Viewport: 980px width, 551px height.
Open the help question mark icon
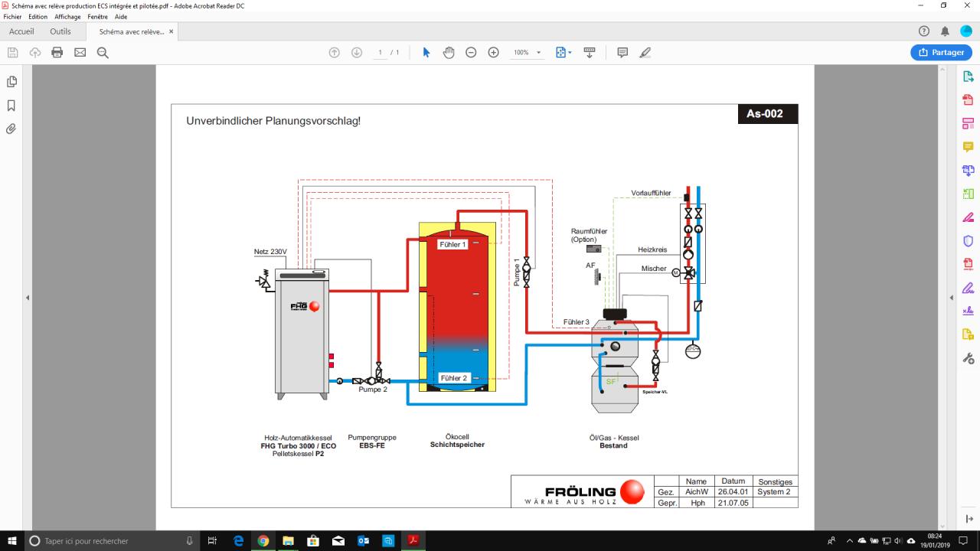coord(923,31)
